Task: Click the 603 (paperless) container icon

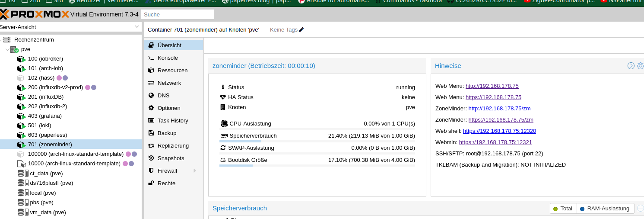Action: pos(21,135)
